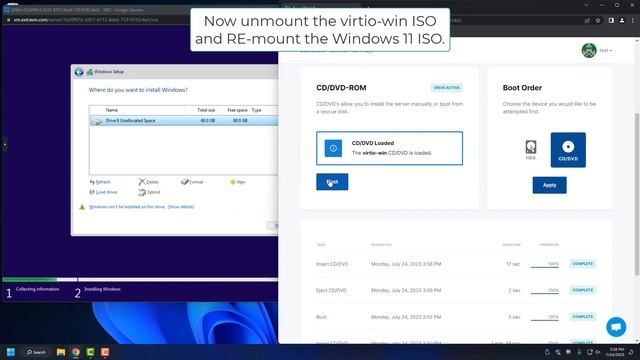The width and height of the screenshot is (640, 360).
Task: Click Refresh in Windows Setup
Action: [100, 182]
